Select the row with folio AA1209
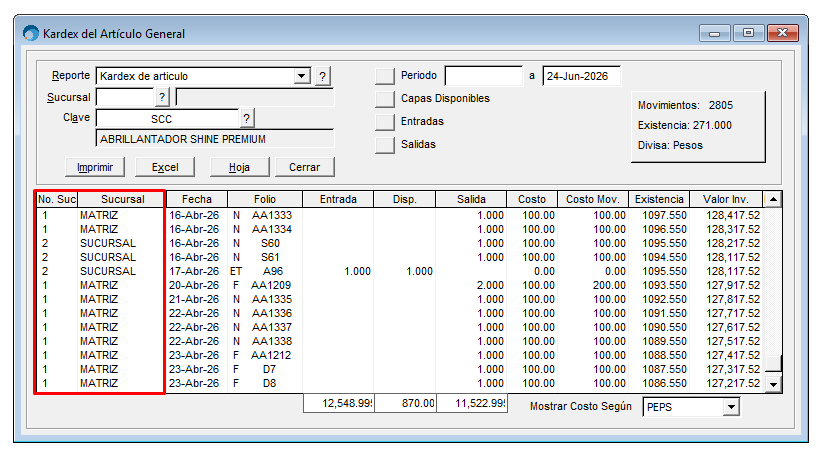Viewport: 821px width, 455px height. coord(400,285)
